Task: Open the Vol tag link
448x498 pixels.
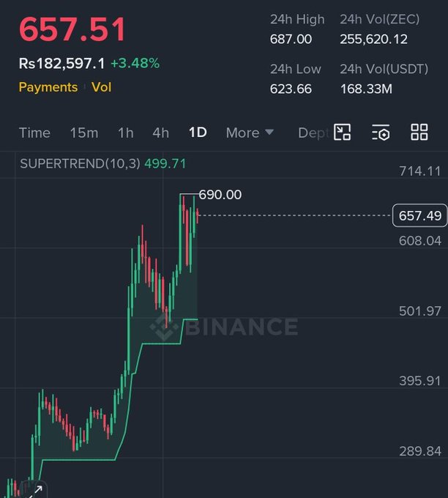Action: point(101,87)
